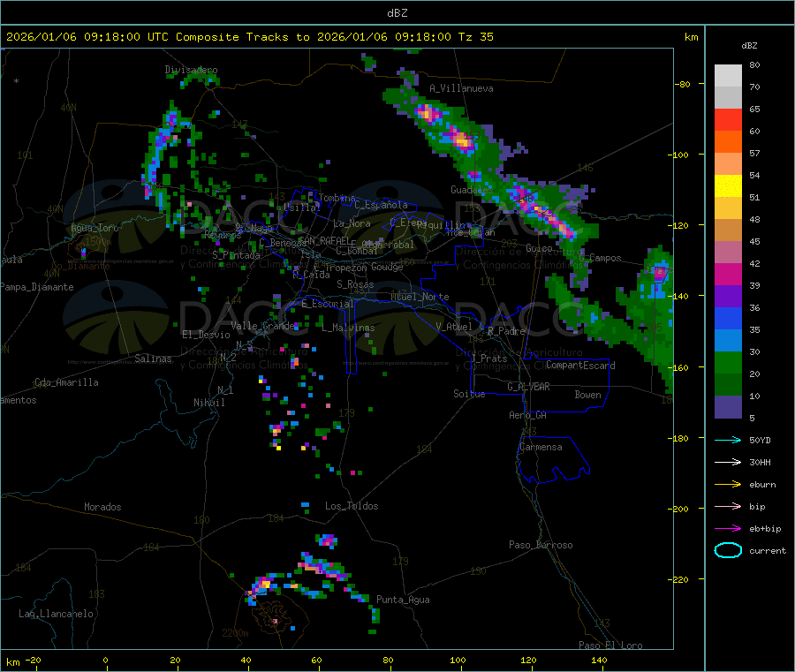Screen dimensions: 795x672
Task: Pick the magenta swatch in dBZ scale
Action: pos(728,274)
